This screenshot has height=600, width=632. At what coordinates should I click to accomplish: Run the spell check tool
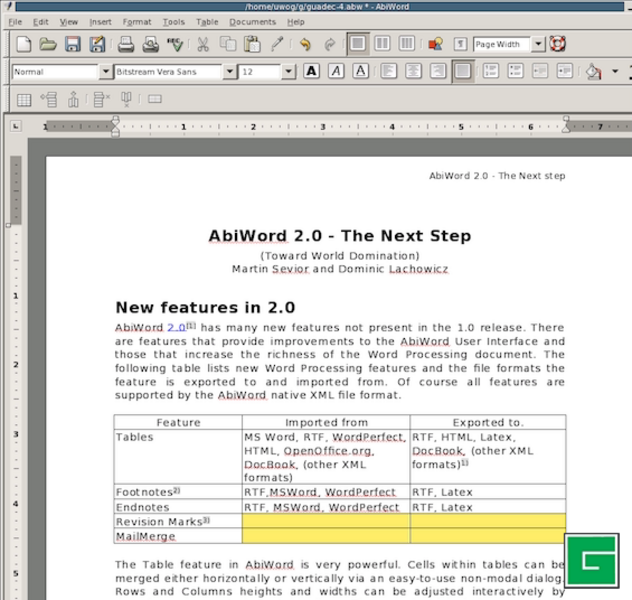coord(175,44)
